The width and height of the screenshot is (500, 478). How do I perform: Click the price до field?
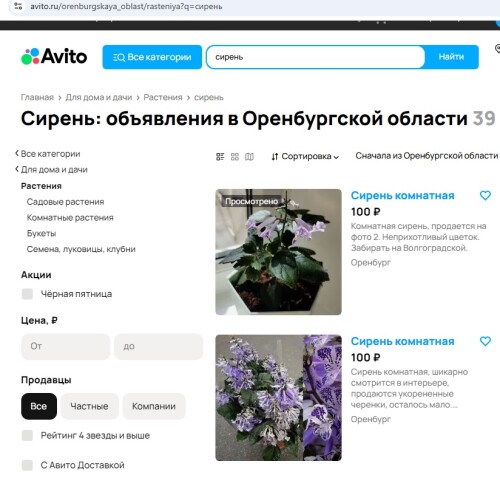(x=158, y=346)
